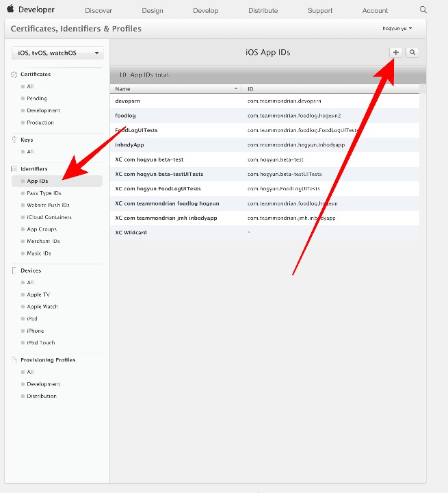Select Website Push IDs
448x493 pixels.
click(48, 205)
